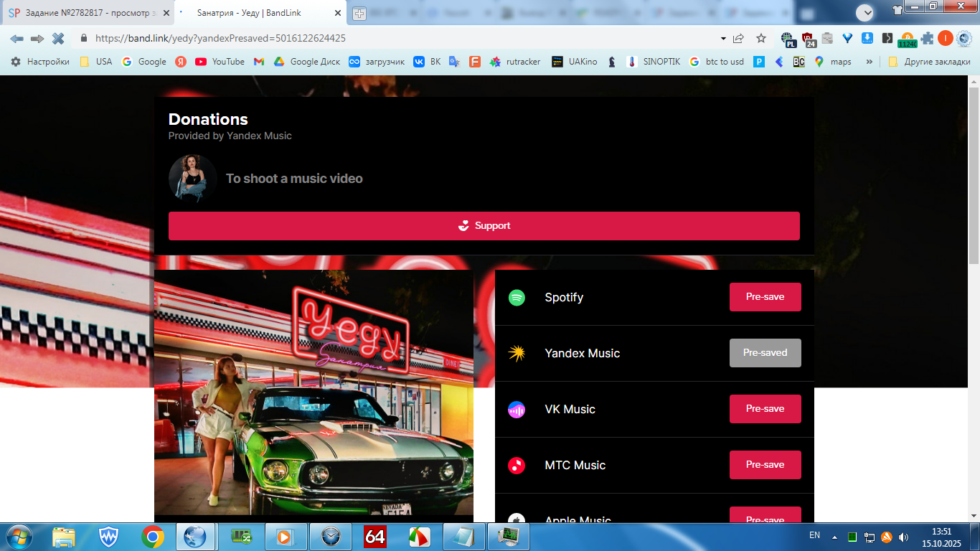Close the Задание №2782817 tab

click(165, 13)
